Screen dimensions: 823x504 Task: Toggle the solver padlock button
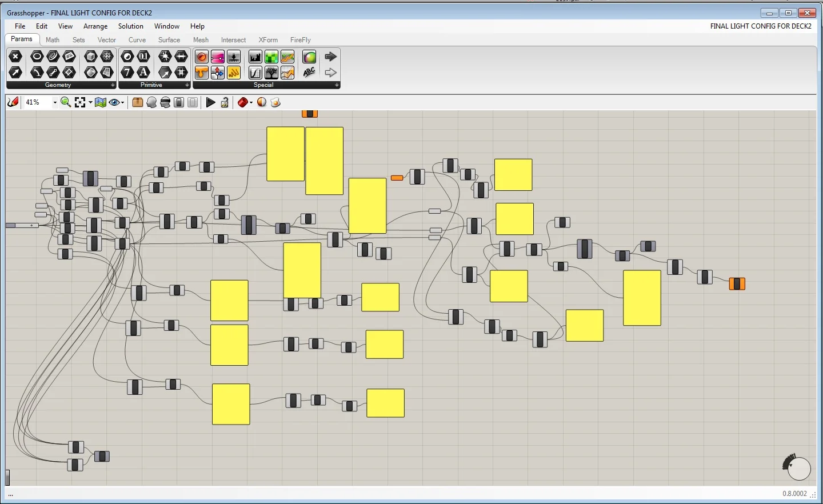click(x=225, y=102)
